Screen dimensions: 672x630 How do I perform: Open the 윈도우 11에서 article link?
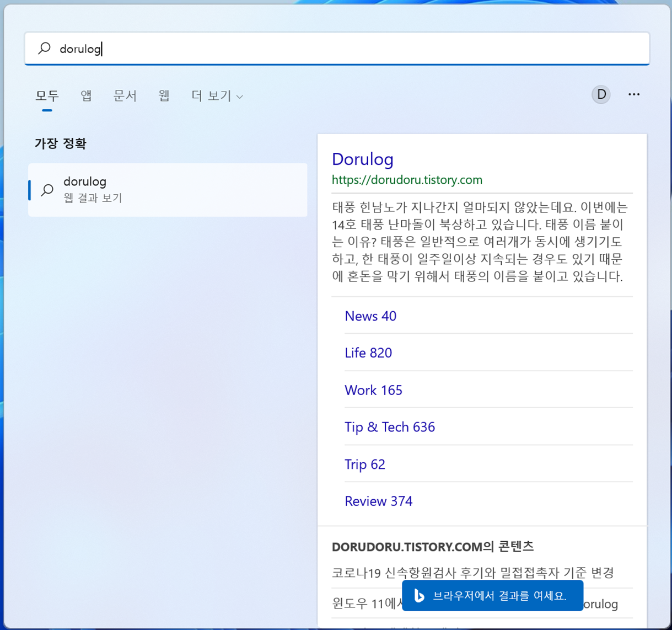coord(367,604)
